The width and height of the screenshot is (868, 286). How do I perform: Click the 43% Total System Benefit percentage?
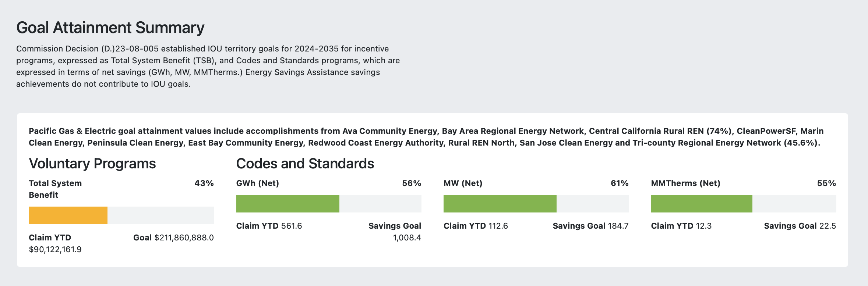coord(204,183)
